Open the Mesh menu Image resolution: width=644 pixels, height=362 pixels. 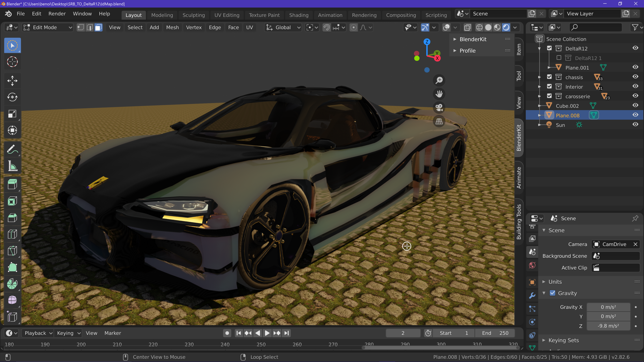172,27
